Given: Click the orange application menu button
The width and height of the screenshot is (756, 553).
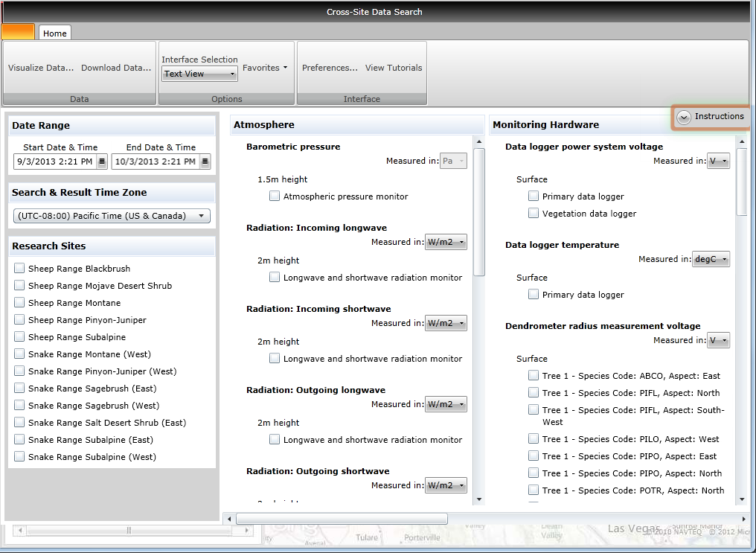Looking at the screenshot, I should point(18,32).
